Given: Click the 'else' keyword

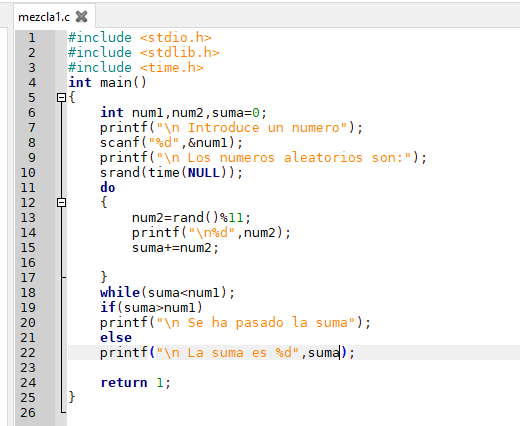Looking at the screenshot, I should [x=116, y=337].
